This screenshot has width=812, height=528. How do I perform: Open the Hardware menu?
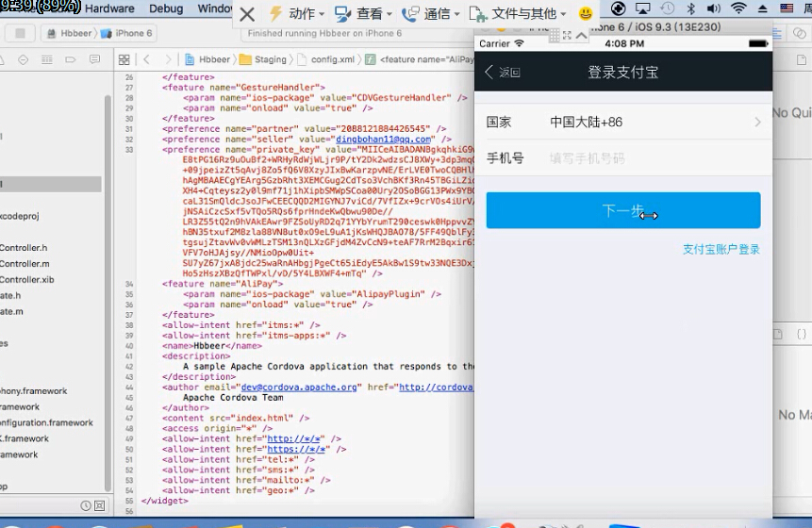pos(109,8)
